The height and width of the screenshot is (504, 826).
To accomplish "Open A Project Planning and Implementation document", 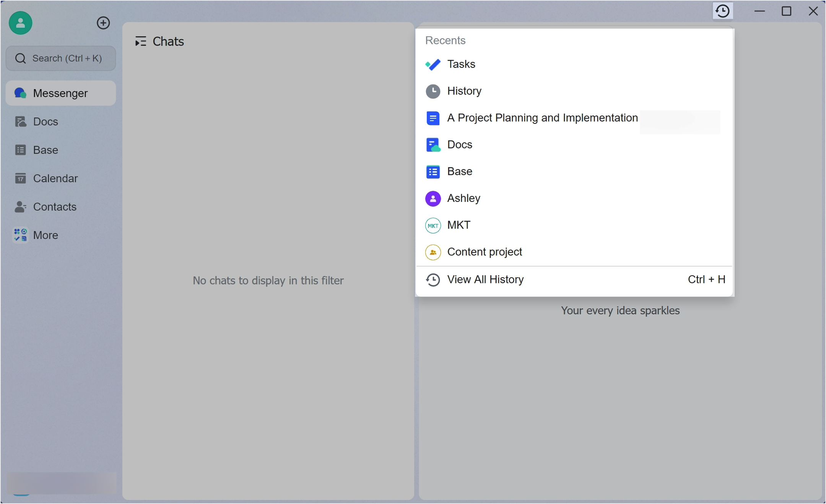I will point(542,118).
